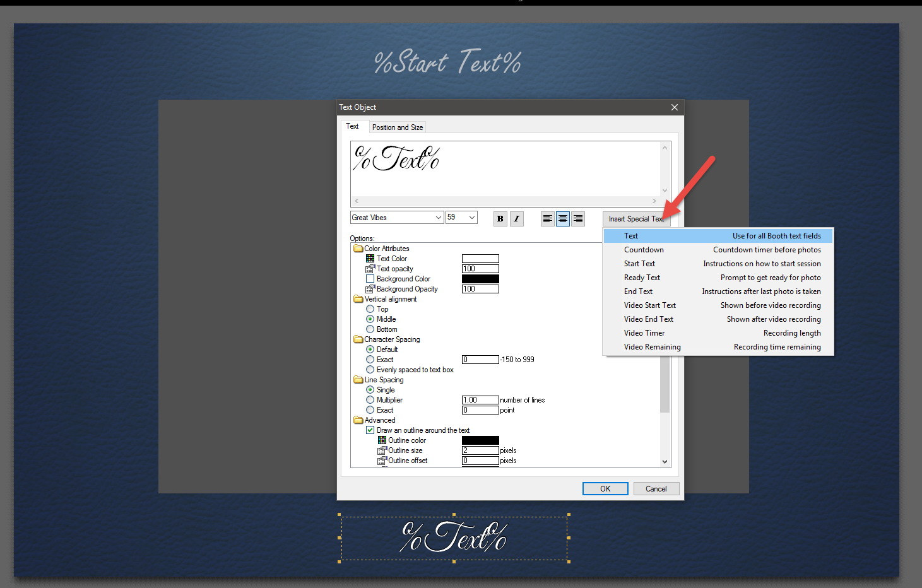Click the Text opacity property icon
The height and width of the screenshot is (588, 922).
click(372, 268)
